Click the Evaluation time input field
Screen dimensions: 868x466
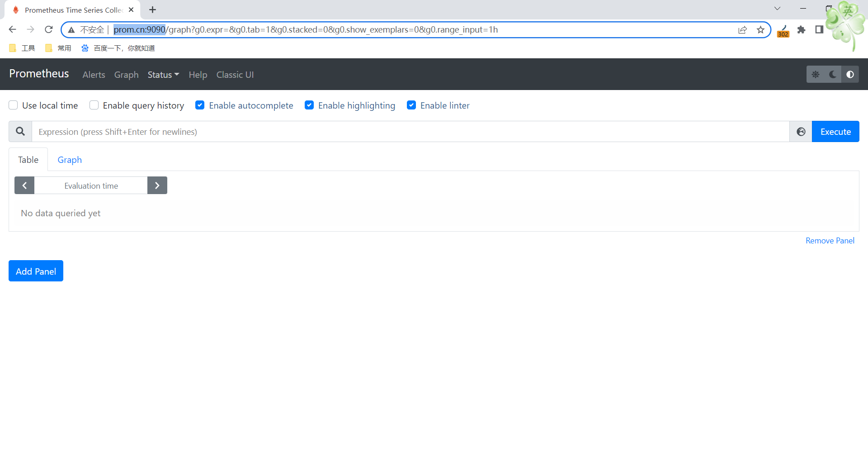[91, 185]
